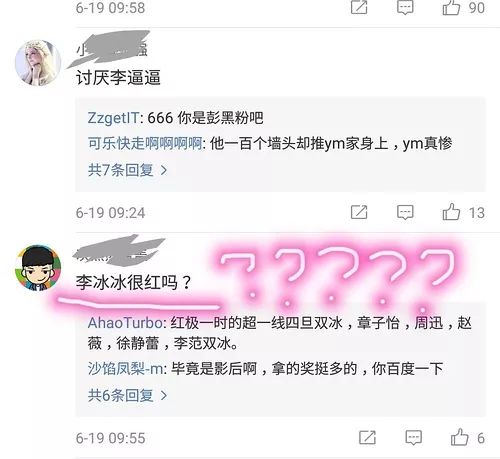Reply to the 6-19 09:24 comment
The height and width of the screenshot is (459, 500).
pyautogui.click(x=405, y=212)
